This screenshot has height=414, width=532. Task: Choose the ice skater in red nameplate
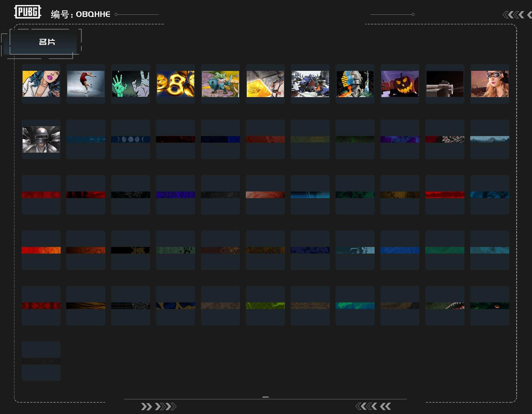[x=86, y=84]
